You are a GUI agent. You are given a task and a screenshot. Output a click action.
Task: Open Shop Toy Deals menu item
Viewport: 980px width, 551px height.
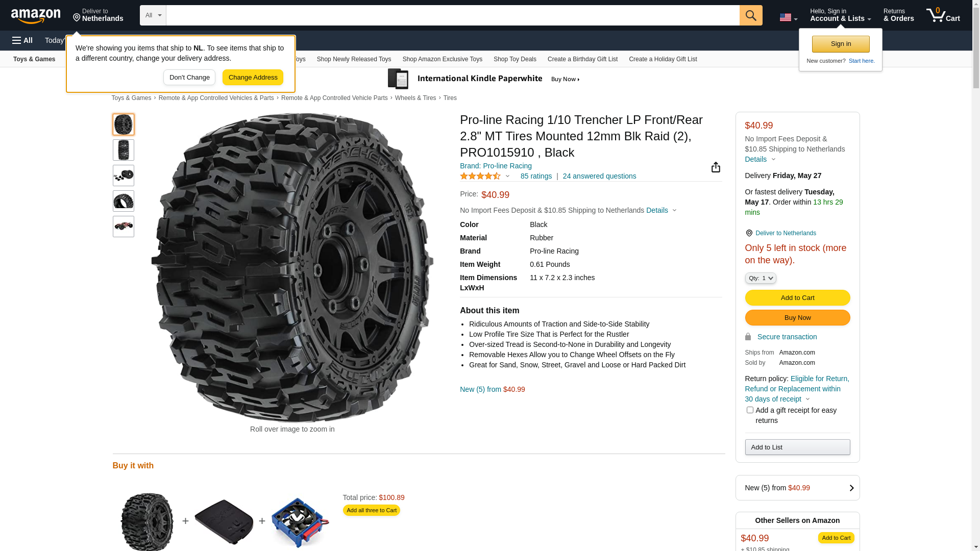pyautogui.click(x=514, y=59)
